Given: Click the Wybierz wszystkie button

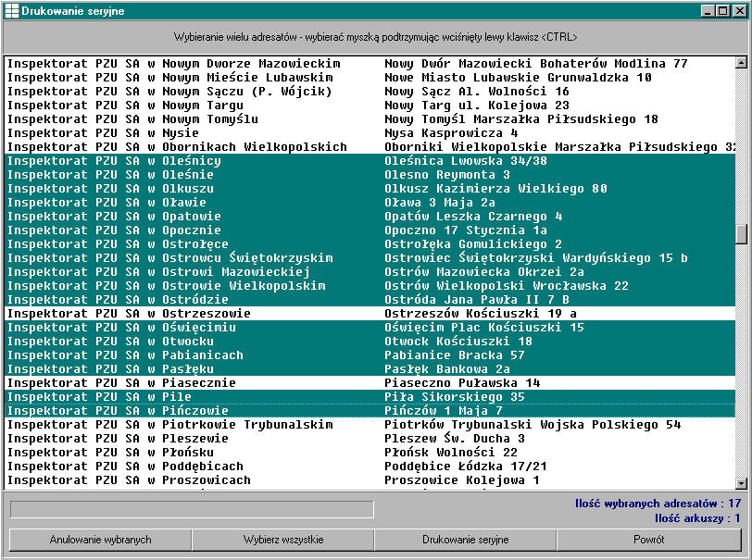Looking at the screenshot, I should [283, 540].
